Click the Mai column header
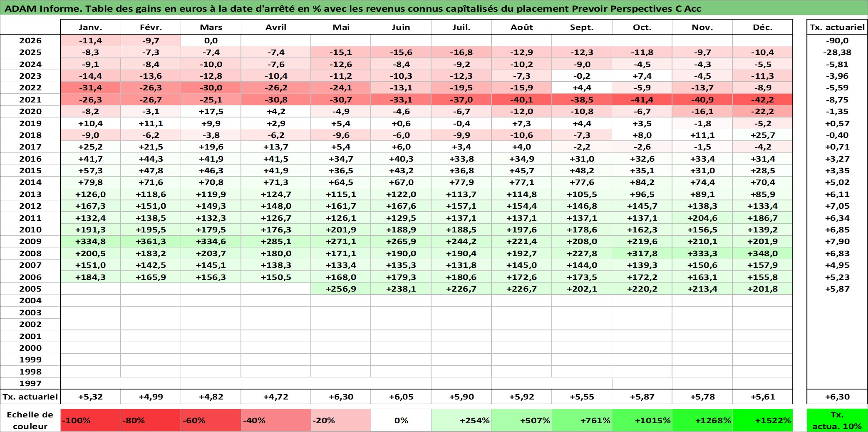Screen dimensions: 868x432 click(x=341, y=27)
